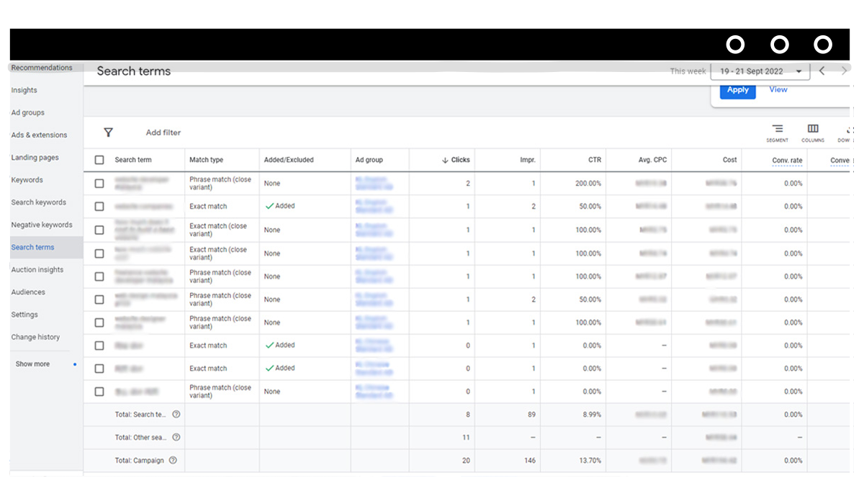This screenshot has width=864, height=504.
Task: Sort by Impr. column header
Action: pos(528,160)
